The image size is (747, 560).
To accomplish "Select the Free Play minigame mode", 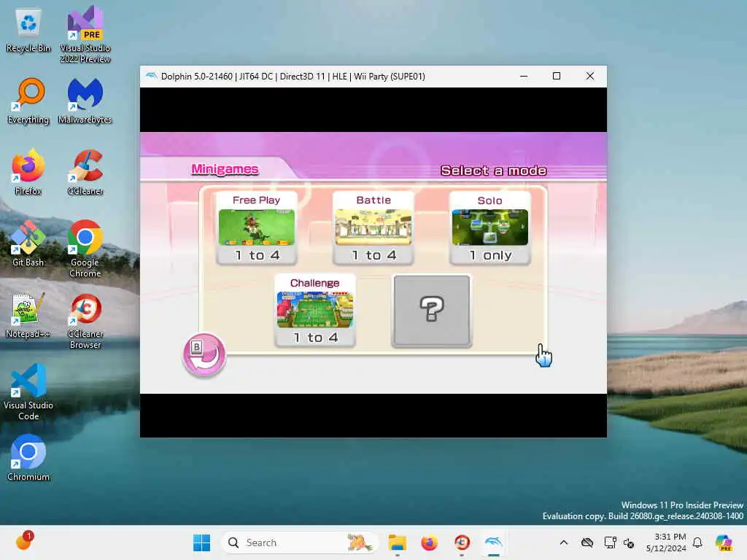I will [x=256, y=227].
